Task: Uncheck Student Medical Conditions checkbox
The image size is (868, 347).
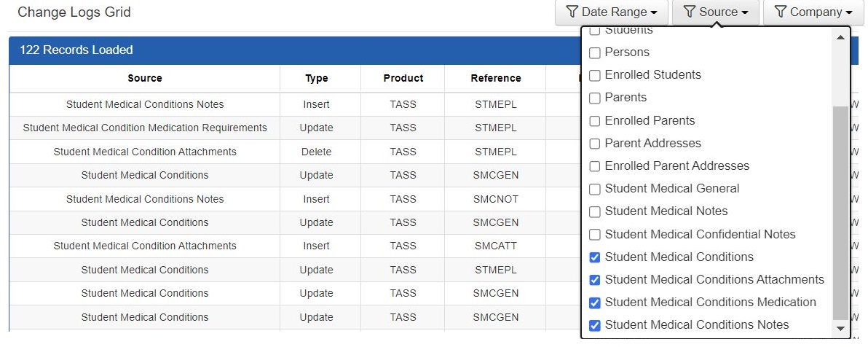Action: 595,257
